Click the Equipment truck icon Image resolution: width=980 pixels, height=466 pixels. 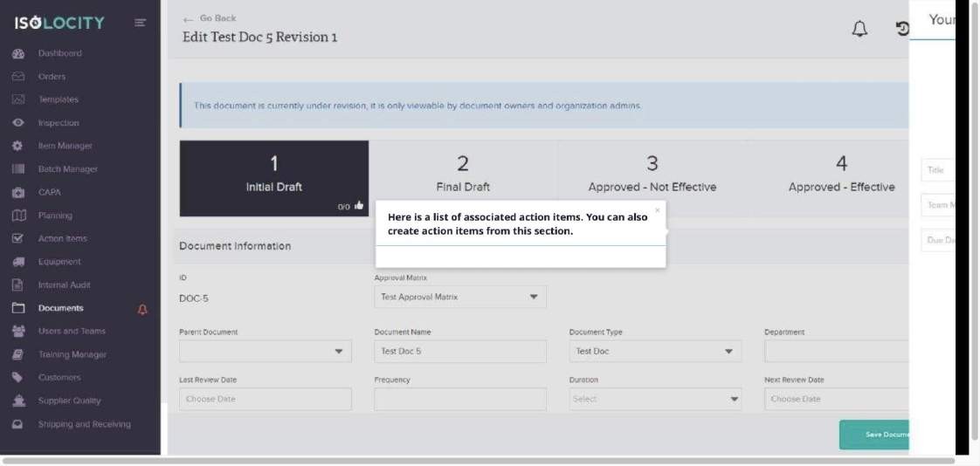pyautogui.click(x=18, y=262)
